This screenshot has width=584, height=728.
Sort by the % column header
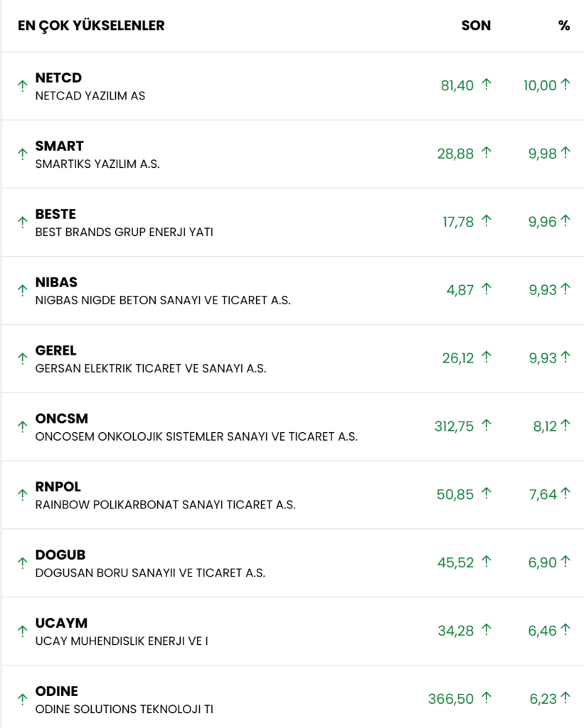(564, 26)
